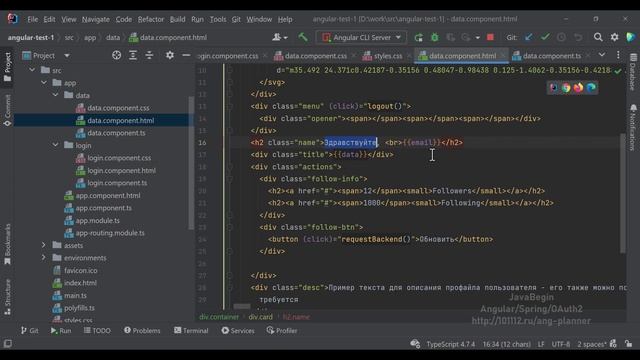Open editor tabs more-options dots
This screenshot has height=360, width=640.
tap(618, 55)
